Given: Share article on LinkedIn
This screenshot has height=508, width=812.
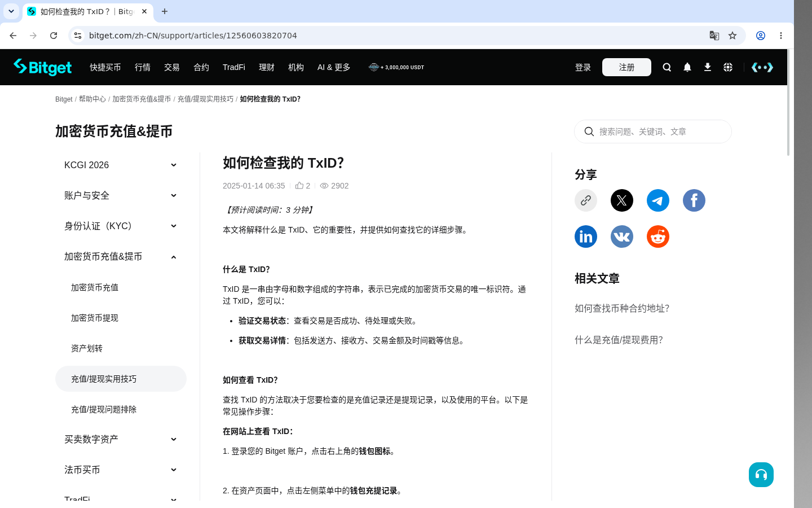Looking at the screenshot, I should coord(586,237).
